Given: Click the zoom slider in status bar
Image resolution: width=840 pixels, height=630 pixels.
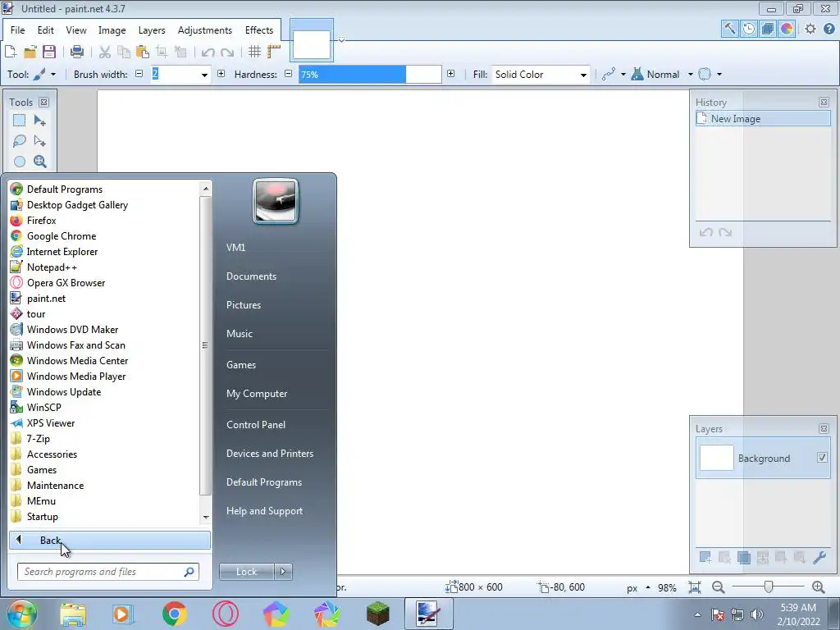Looking at the screenshot, I should (768, 587).
